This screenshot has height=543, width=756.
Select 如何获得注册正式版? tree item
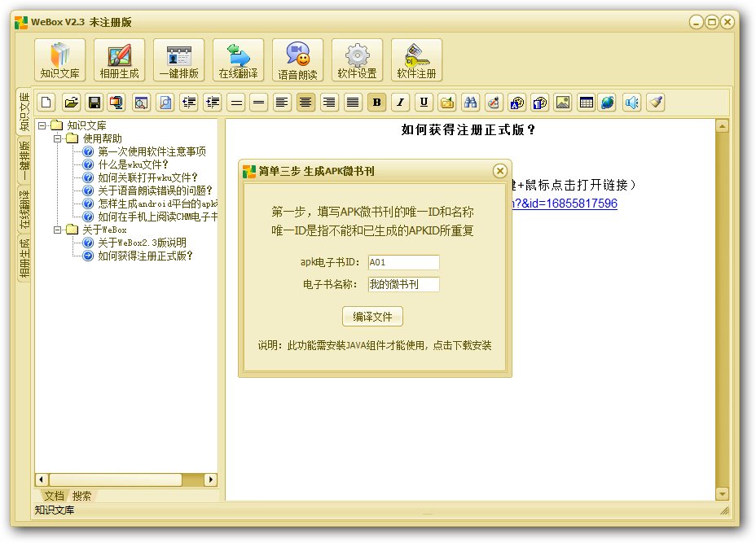click(x=145, y=256)
